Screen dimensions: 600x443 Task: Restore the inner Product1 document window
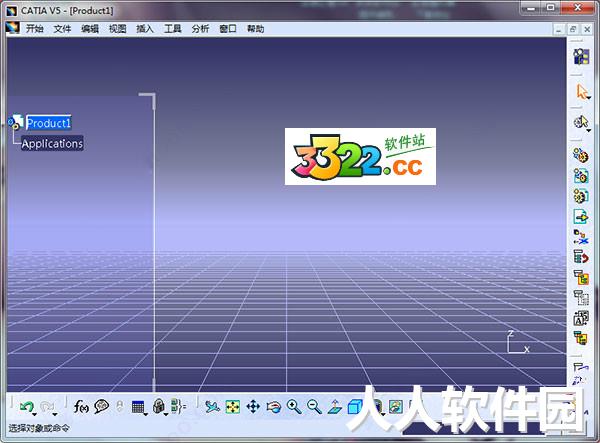click(573, 29)
